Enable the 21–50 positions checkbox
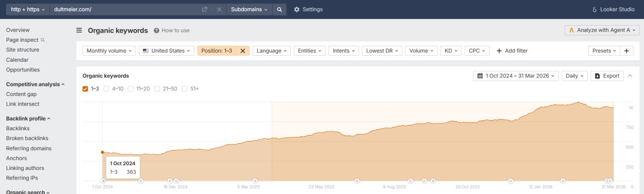644x194 pixels. (x=157, y=89)
